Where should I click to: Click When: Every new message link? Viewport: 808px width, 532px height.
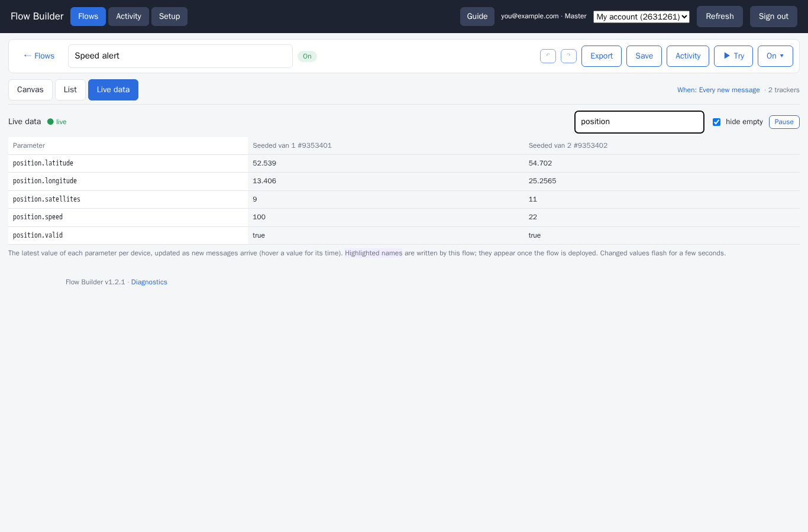[719, 90]
